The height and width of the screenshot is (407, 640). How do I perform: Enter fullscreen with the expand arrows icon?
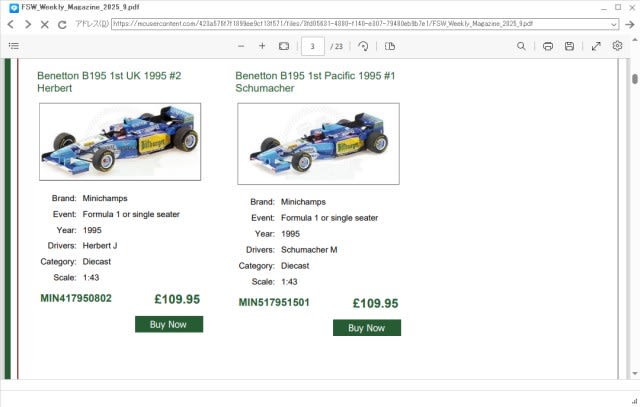596,46
